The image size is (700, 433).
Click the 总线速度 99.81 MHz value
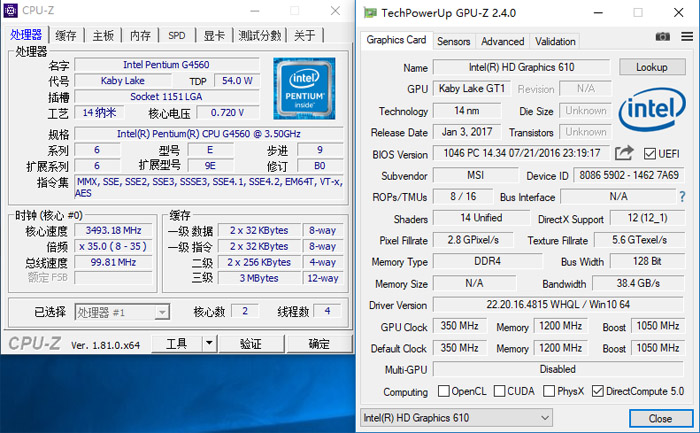pos(113,262)
